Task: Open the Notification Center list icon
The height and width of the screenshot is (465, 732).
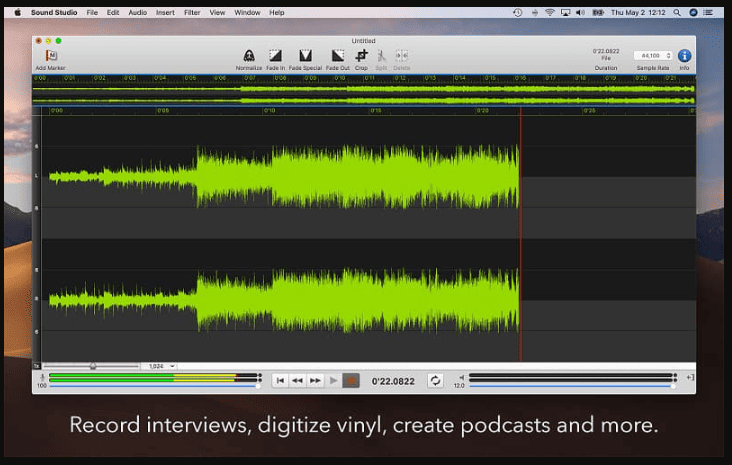Action: tap(708, 13)
